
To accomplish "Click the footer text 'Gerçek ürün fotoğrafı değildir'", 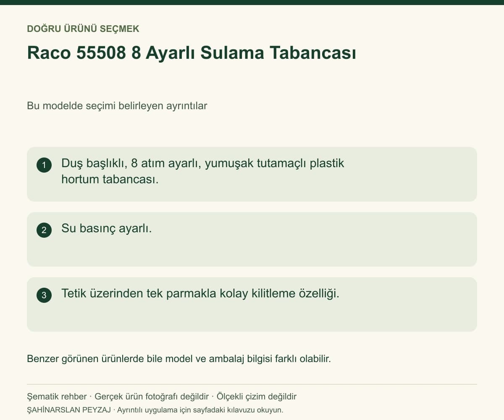I will click(x=152, y=396).
